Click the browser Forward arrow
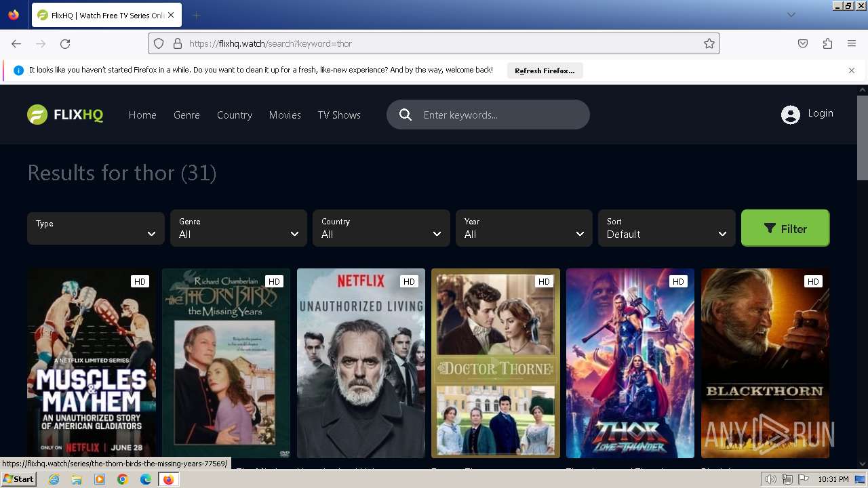This screenshot has width=868, height=488. point(41,43)
